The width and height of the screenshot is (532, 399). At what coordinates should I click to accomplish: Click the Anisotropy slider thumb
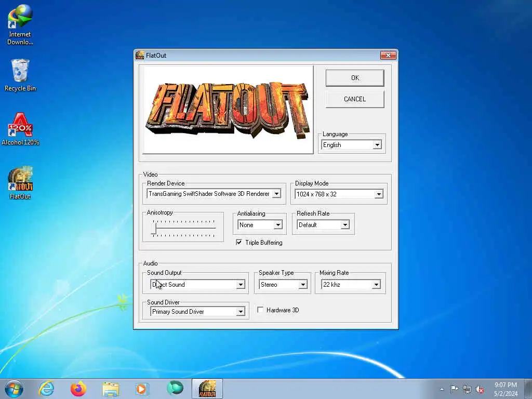[x=154, y=228]
